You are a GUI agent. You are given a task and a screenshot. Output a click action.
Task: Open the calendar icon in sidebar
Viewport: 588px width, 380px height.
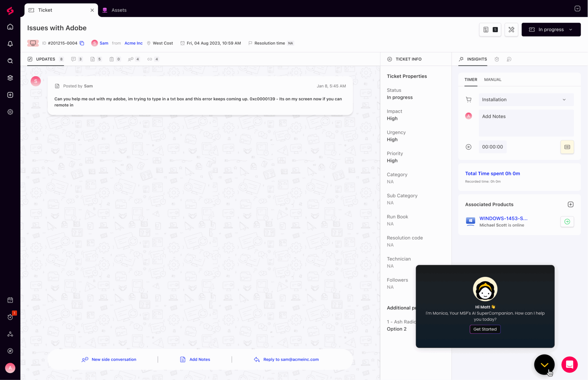tap(10, 300)
